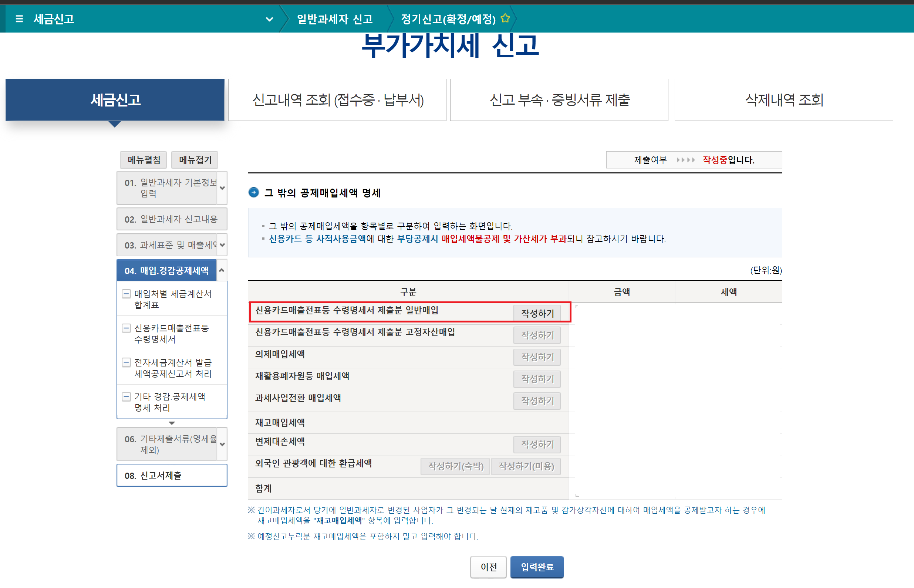
Task: Expand the 세금신고 top dropdown chevron
Action: pyautogui.click(x=270, y=19)
